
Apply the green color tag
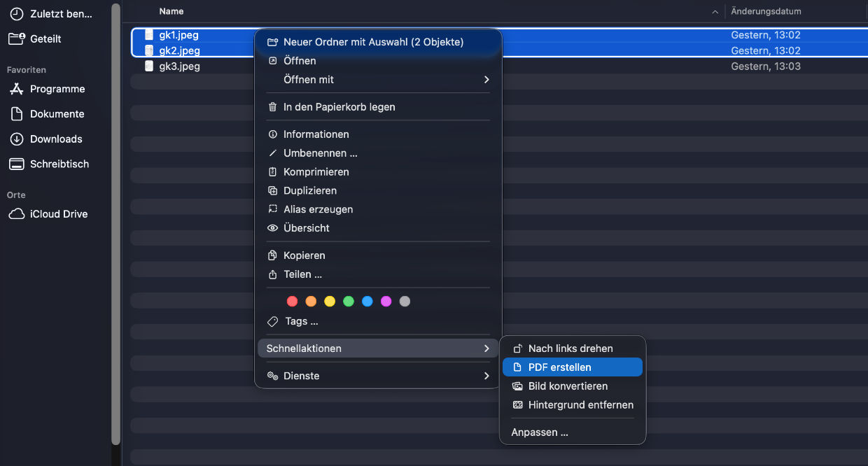click(x=349, y=302)
